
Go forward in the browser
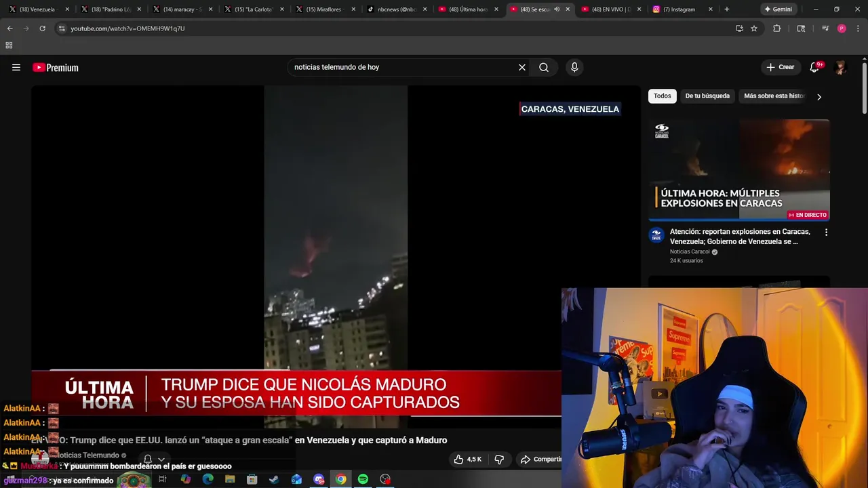(x=26, y=28)
